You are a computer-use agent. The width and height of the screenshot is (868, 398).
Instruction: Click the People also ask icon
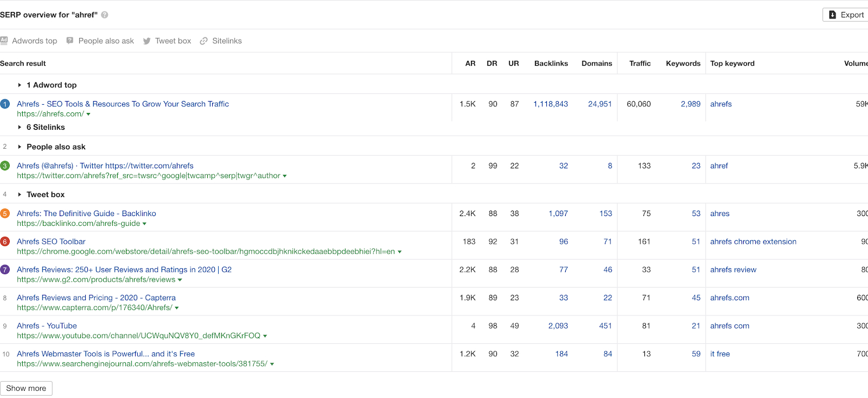(70, 40)
